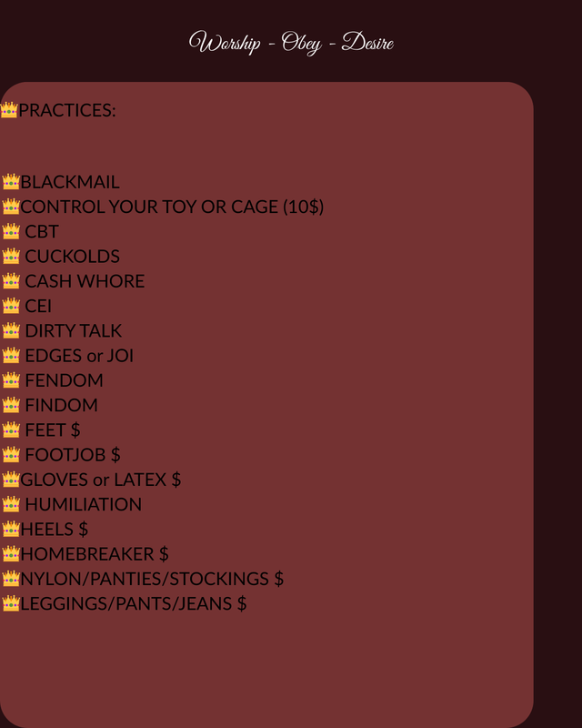Click the crown icon beside HUMILIATION
This screenshot has width=582, height=728.
click(x=11, y=504)
